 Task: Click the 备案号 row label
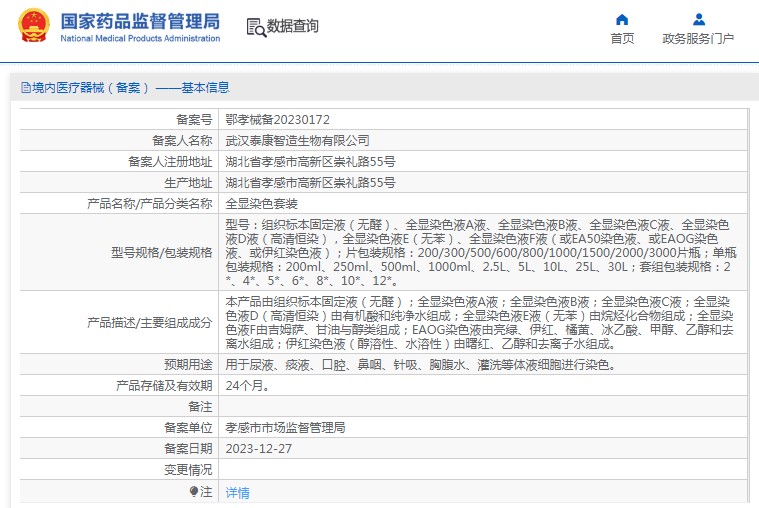[194, 120]
